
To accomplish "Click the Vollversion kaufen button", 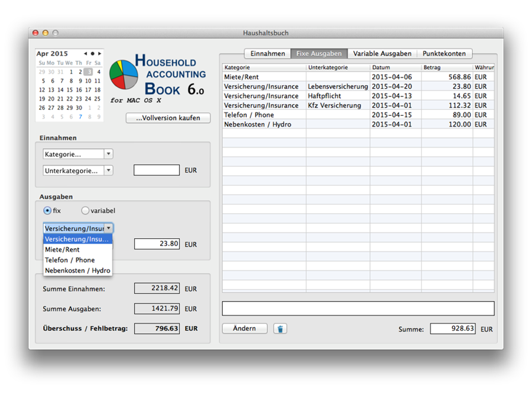I will click(168, 118).
